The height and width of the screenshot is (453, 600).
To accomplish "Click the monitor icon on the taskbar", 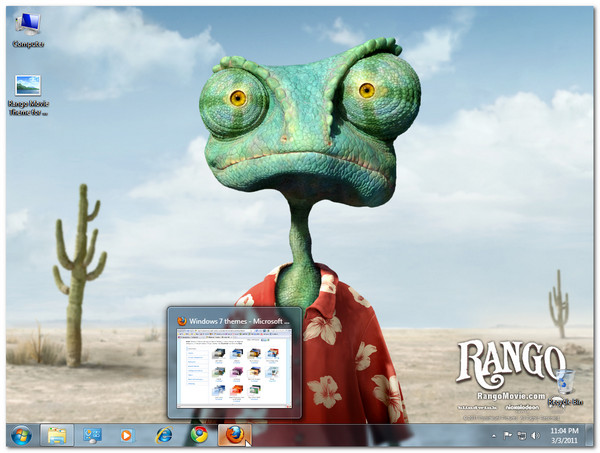I will pyautogui.click(x=92, y=435).
